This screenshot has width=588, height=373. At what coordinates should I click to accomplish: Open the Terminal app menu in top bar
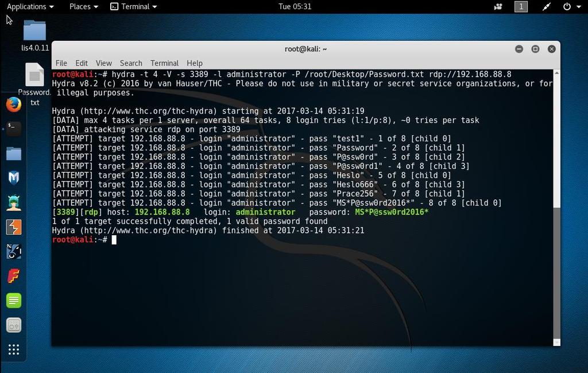pos(134,6)
